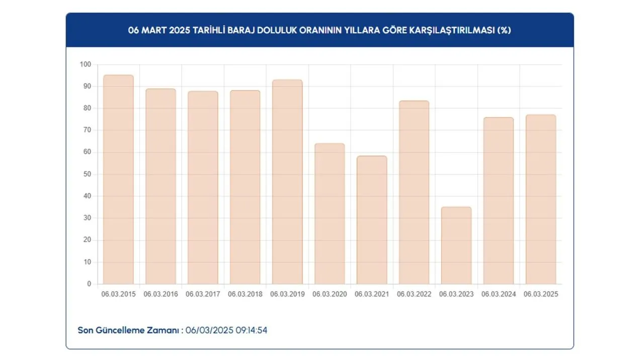
Task: Click the 100 value on the y-axis
Action: 86,64
